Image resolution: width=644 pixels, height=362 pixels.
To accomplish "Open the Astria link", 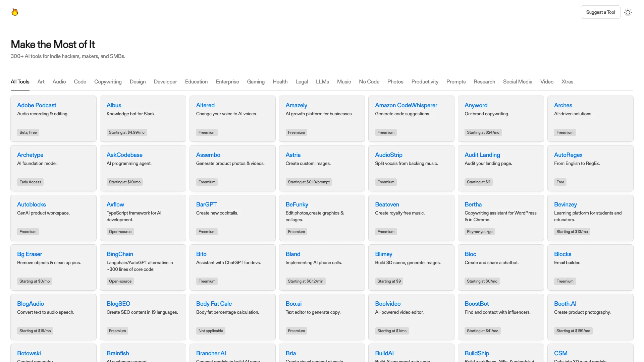I will (x=293, y=155).
